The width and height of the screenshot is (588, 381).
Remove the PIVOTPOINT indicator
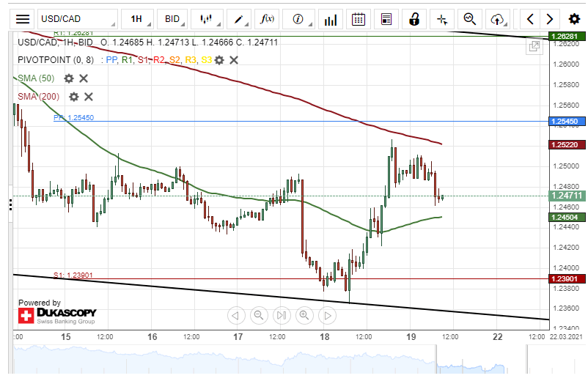(234, 60)
